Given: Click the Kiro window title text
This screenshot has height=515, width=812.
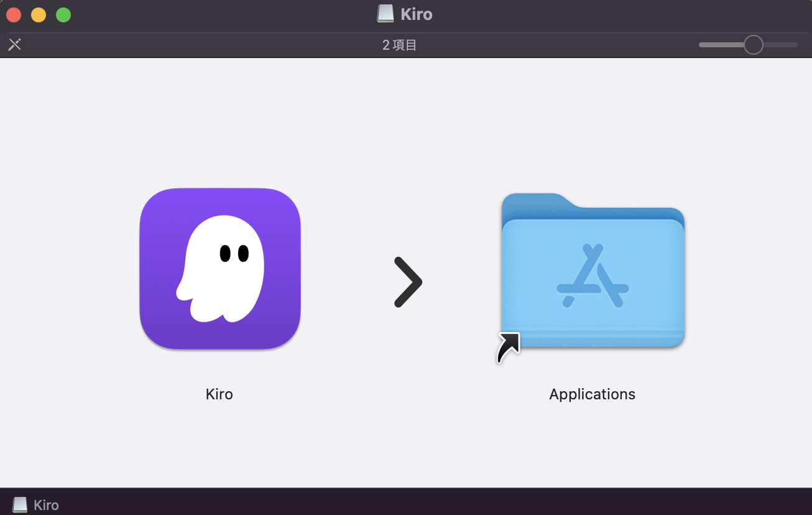Looking at the screenshot, I should 418,14.
